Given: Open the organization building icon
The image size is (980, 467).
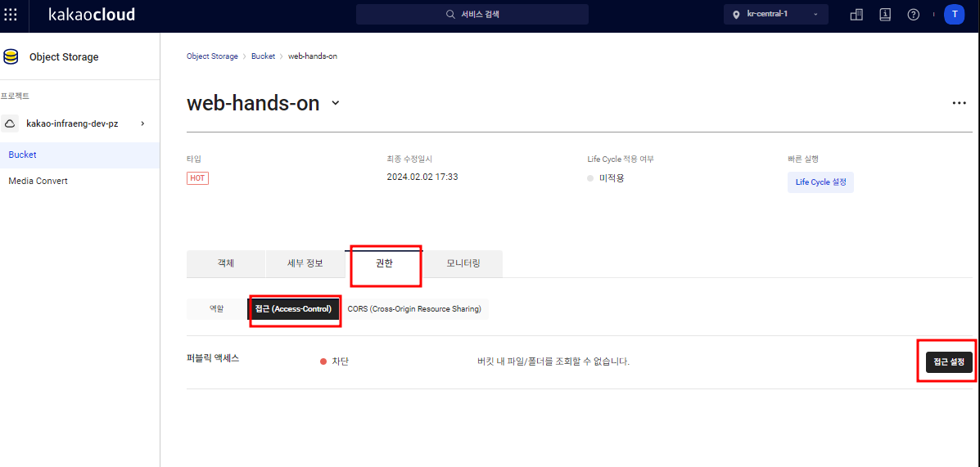Looking at the screenshot, I should [856, 15].
